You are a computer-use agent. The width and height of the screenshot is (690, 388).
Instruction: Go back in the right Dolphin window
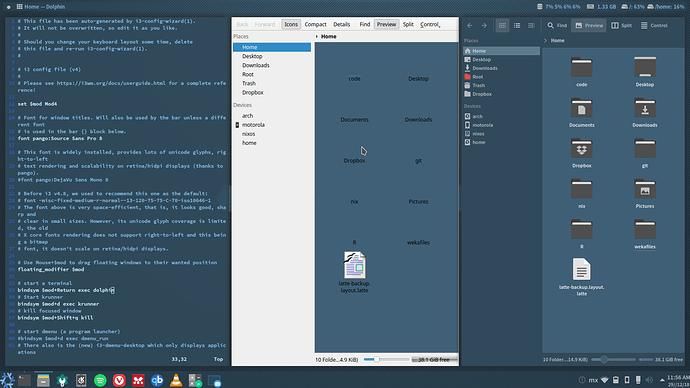(470, 26)
